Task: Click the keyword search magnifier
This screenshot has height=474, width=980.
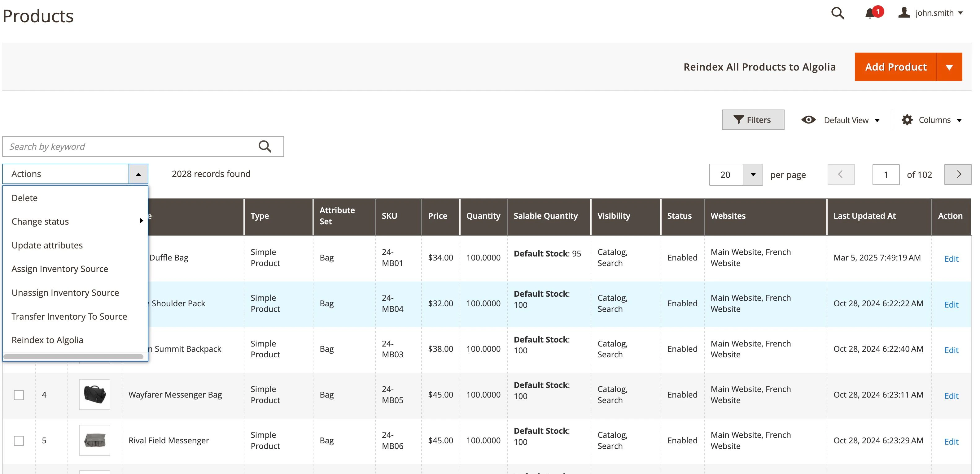Action: point(265,146)
